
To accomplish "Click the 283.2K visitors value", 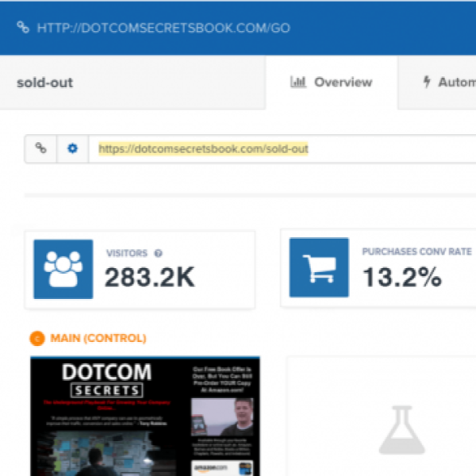I will point(149,277).
